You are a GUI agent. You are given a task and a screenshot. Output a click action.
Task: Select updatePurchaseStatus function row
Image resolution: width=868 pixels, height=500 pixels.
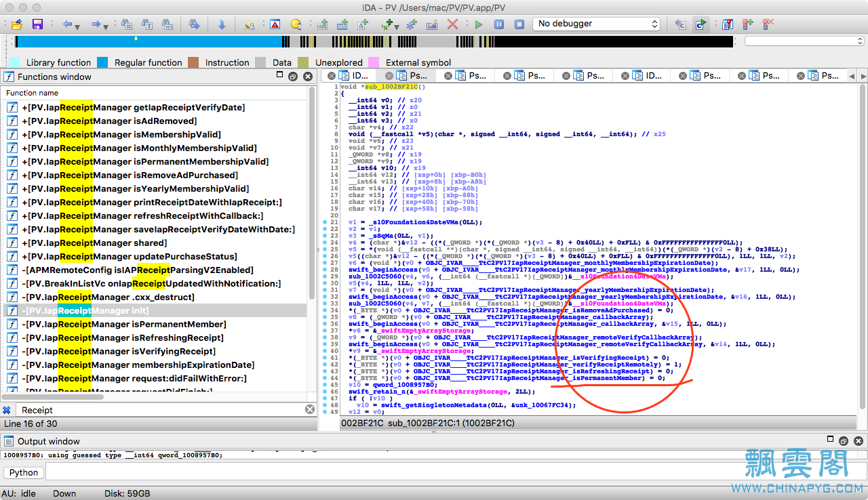click(155, 256)
